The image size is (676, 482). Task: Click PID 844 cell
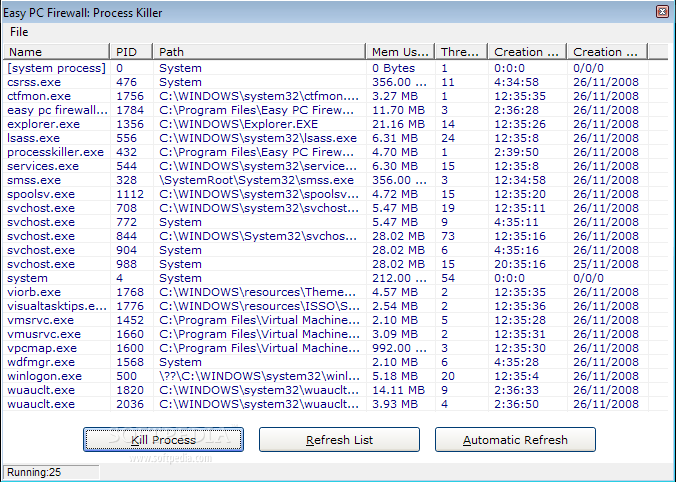(x=126, y=236)
